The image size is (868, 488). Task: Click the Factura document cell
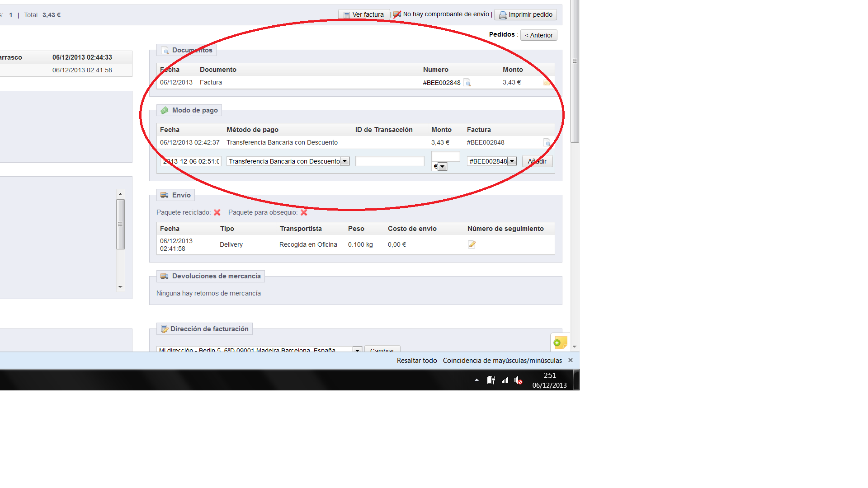click(211, 82)
